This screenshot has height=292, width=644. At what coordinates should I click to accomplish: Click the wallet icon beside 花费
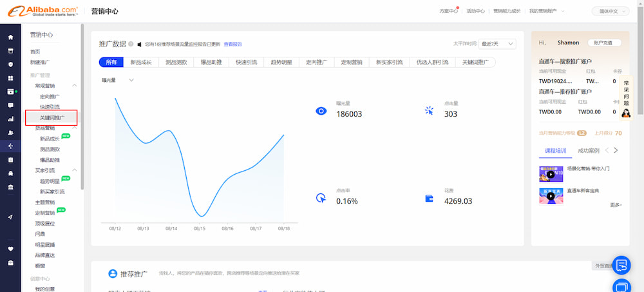(429, 199)
